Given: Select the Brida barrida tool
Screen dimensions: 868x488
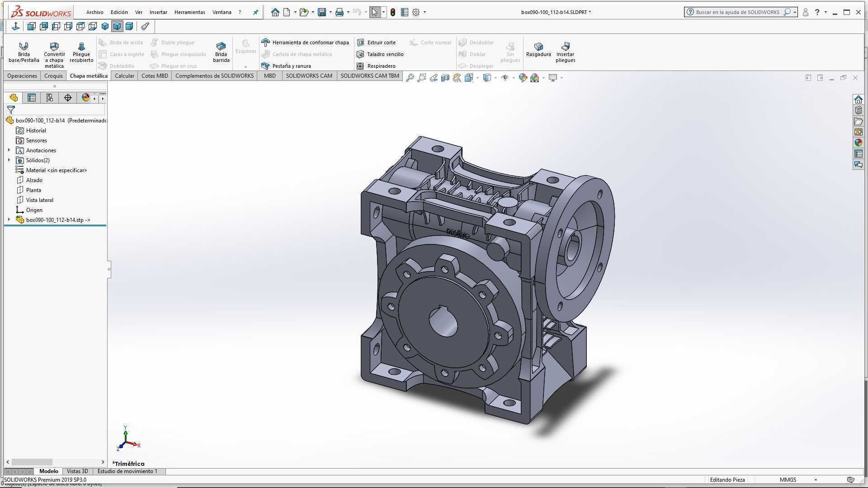Looking at the screenshot, I should [221, 52].
